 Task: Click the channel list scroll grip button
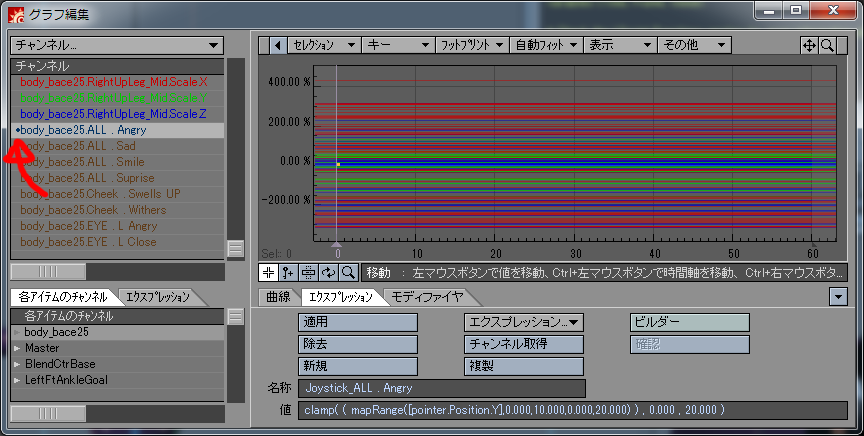[236, 249]
